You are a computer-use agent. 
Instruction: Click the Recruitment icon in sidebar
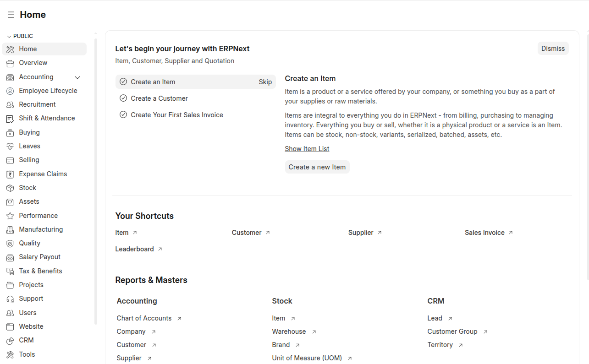coord(10,104)
